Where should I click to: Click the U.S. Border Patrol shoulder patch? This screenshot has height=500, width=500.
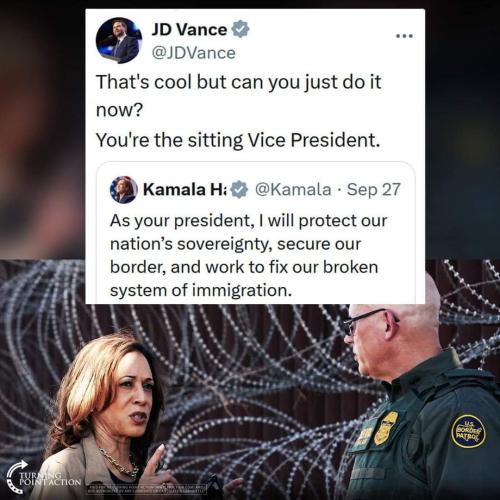468,431
